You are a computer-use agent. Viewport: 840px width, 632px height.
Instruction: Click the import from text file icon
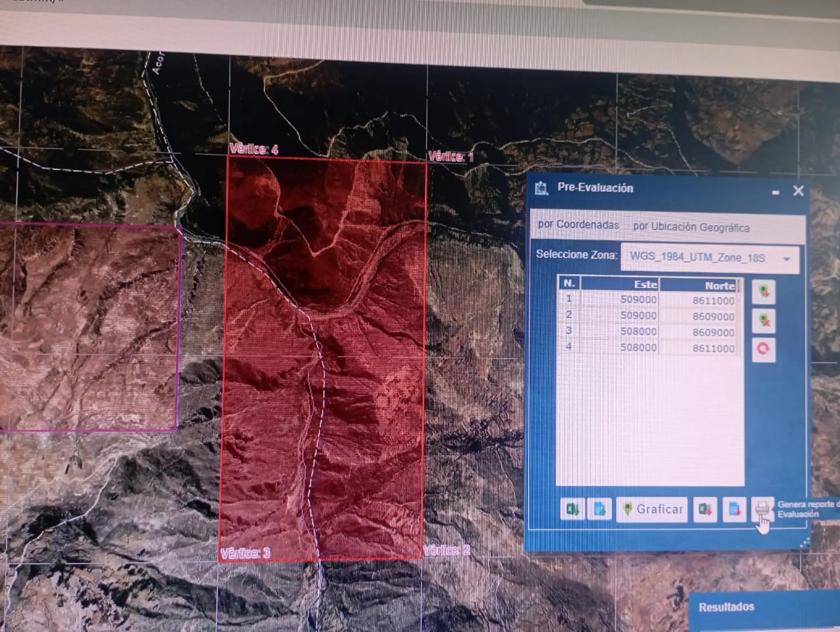[600, 509]
